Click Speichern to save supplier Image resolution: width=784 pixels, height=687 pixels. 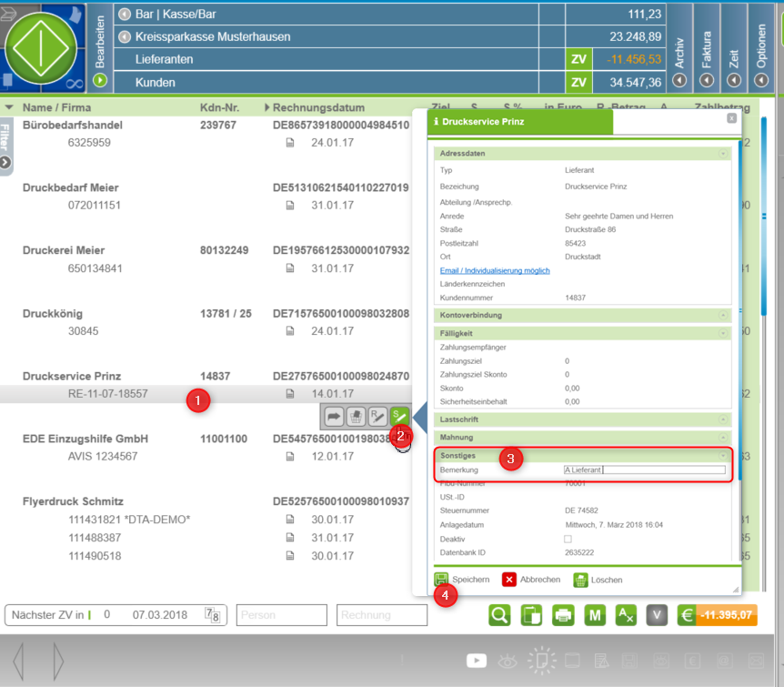(x=462, y=580)
